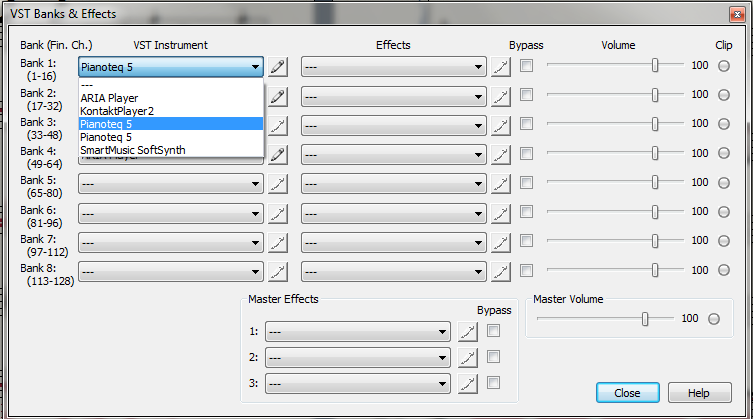
Task: Enable Bypass for Bank 7 effects
Action: [x=526, y=241]
